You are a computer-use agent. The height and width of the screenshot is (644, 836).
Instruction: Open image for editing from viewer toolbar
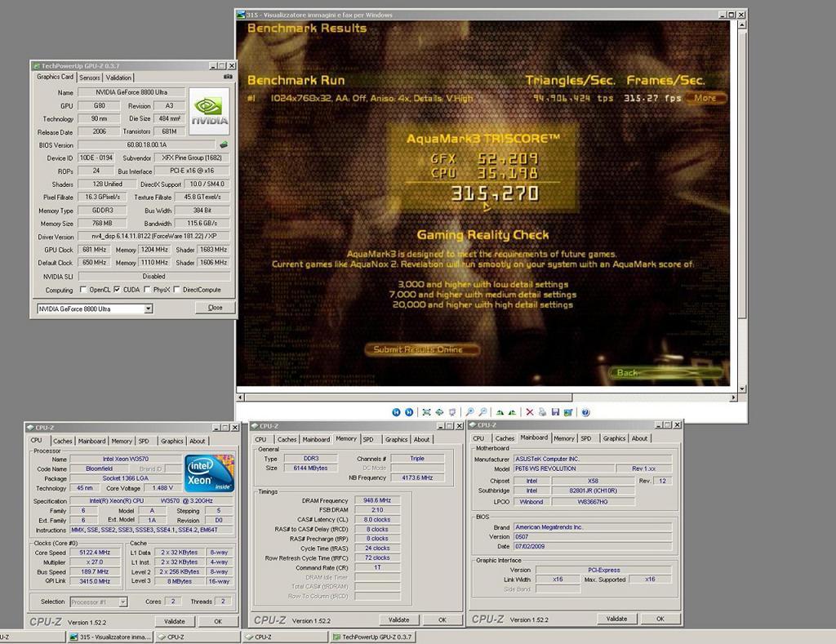click(x=568, y=412)
